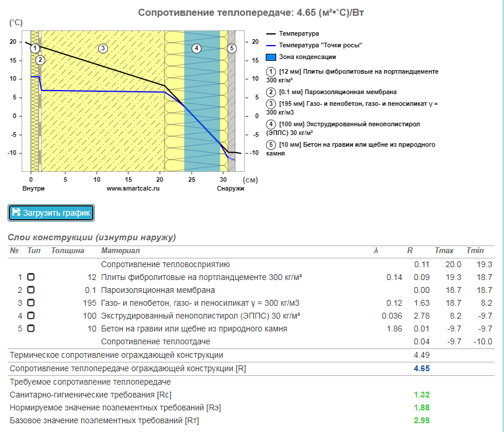
Task: Click the 'Толщина' column header
Action: click(x=68, y=251)
